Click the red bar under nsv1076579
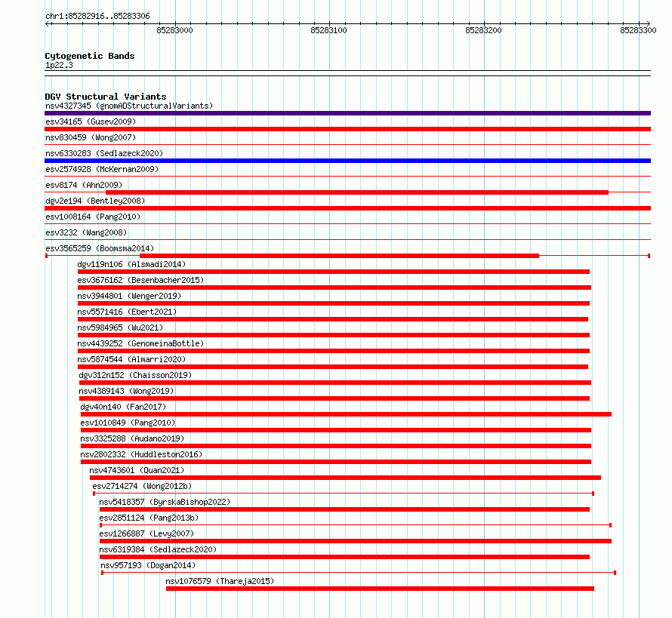 [x=380, y=589]
